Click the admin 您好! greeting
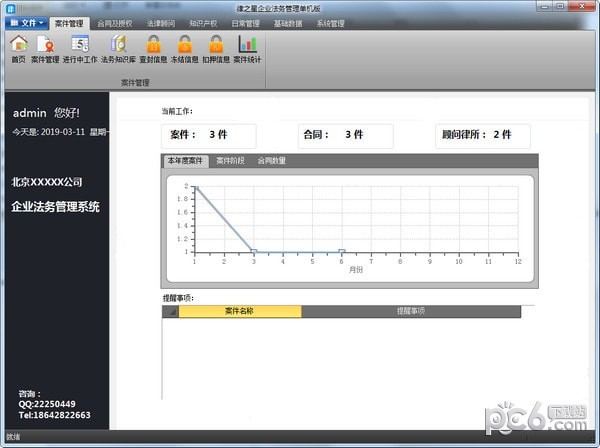Image resolution: width=600 pixels, height=448 pixels. click(46, 113)
